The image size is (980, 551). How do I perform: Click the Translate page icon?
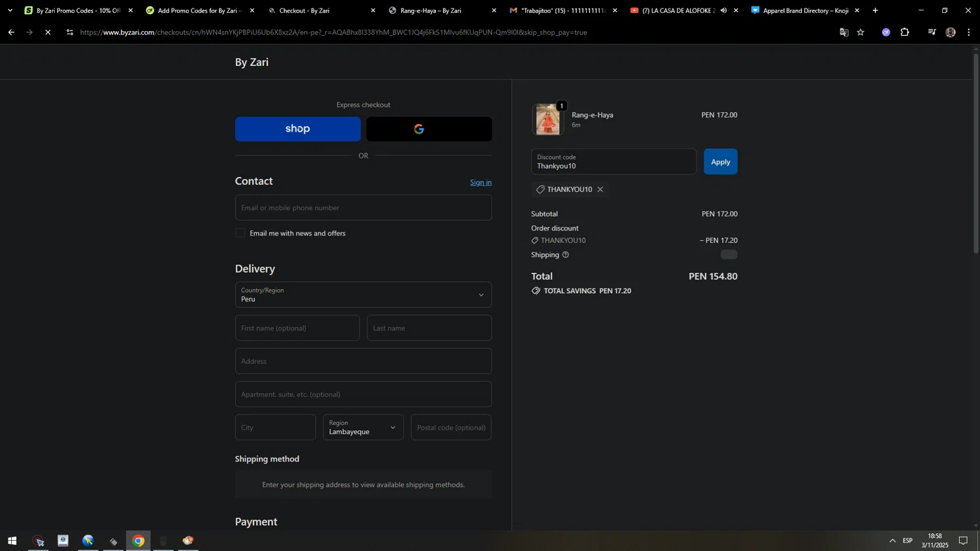click(844, 32)
